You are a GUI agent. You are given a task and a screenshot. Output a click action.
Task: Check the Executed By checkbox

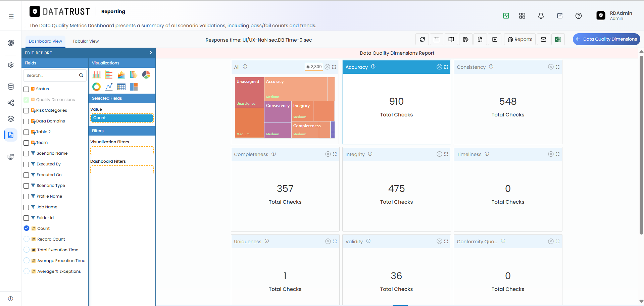coord(26,164)
